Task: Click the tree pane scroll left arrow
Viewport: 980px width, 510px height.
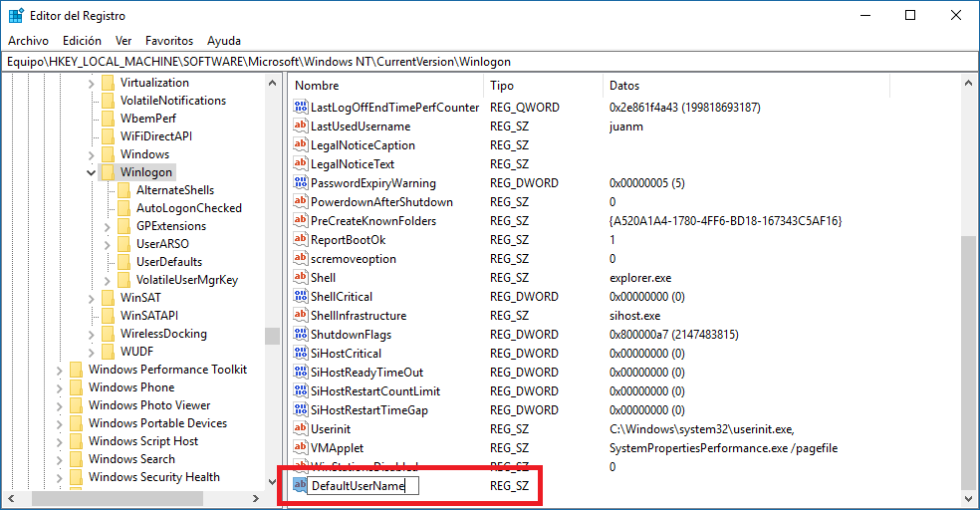Action: coord(11,498)
